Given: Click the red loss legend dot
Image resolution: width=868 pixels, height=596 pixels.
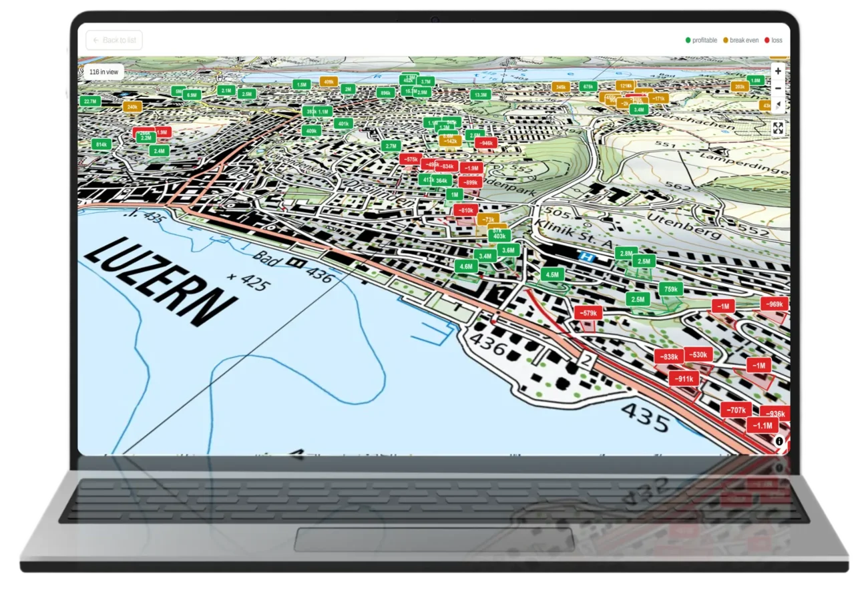Looking at the screenshot, I should pos(767,41).
